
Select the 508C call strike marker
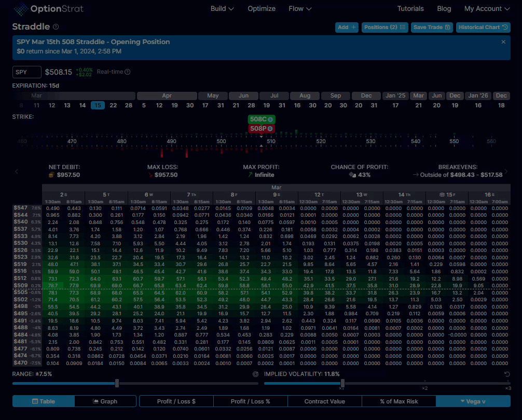pyautogui.click(x=262, y=119)
